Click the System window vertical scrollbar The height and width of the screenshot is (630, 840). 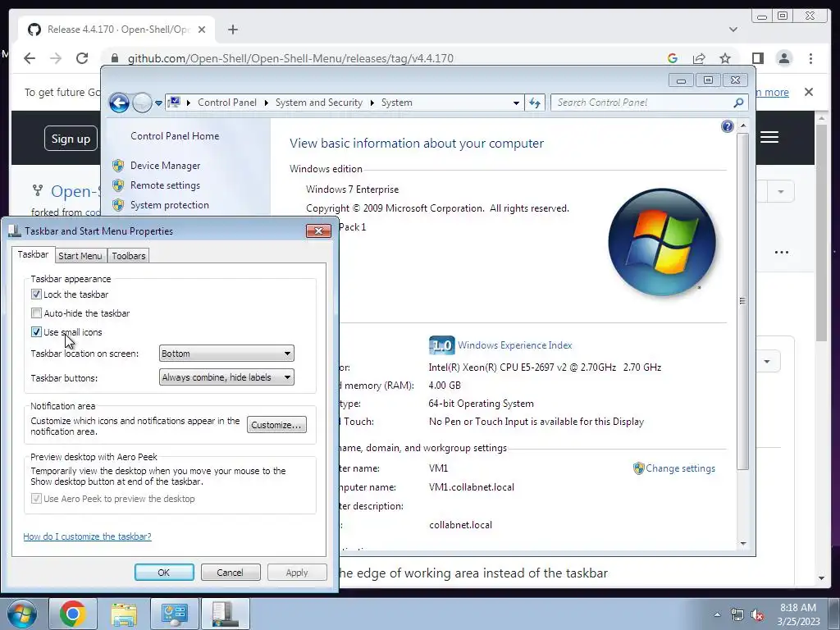click(x=742, y=301)
